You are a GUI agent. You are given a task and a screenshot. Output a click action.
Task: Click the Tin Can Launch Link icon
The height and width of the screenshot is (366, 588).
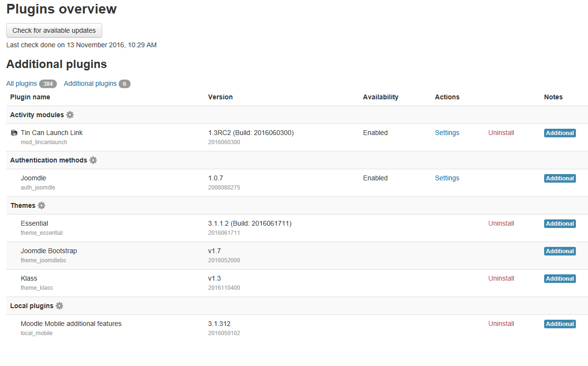pos(14,133)
